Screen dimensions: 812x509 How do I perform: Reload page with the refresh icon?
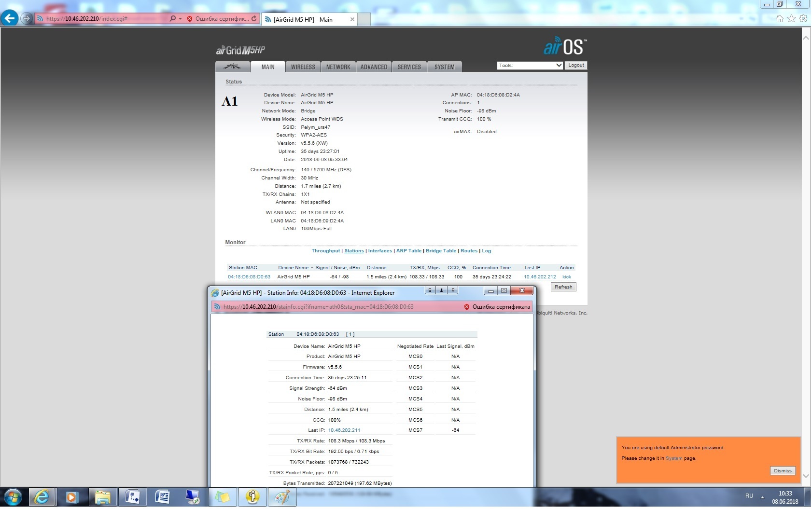[254, 19]
